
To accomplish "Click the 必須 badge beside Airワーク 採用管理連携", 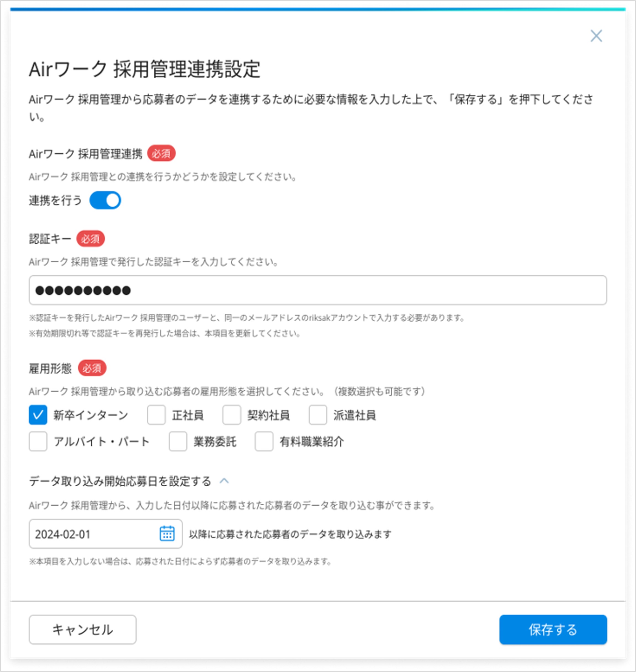I will (161, 153).
